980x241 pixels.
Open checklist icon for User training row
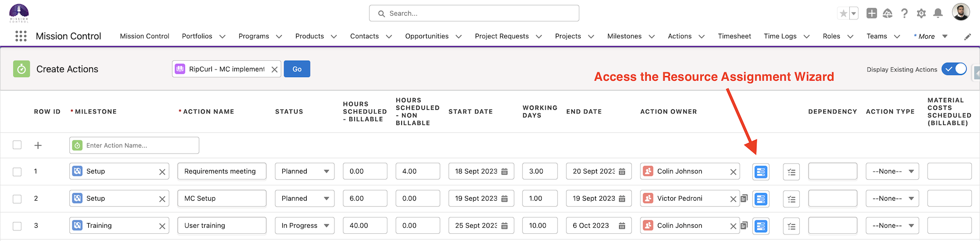792,226
